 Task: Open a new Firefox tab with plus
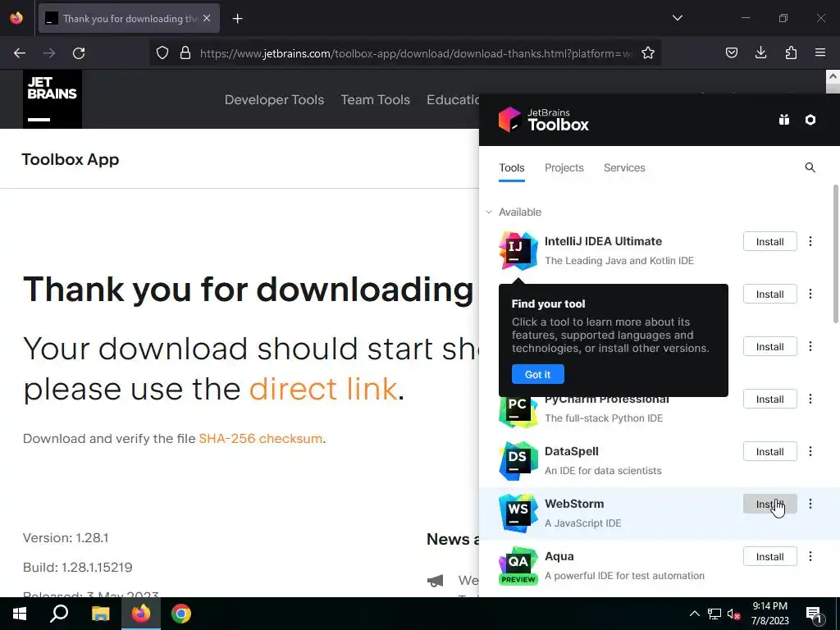click(x=237, y=19)
